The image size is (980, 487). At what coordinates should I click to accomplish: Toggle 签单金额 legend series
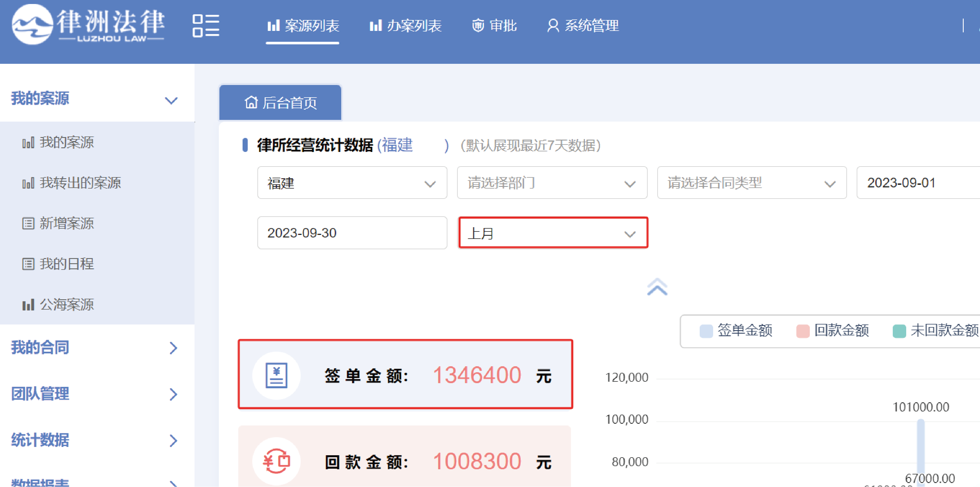(736, 330)
